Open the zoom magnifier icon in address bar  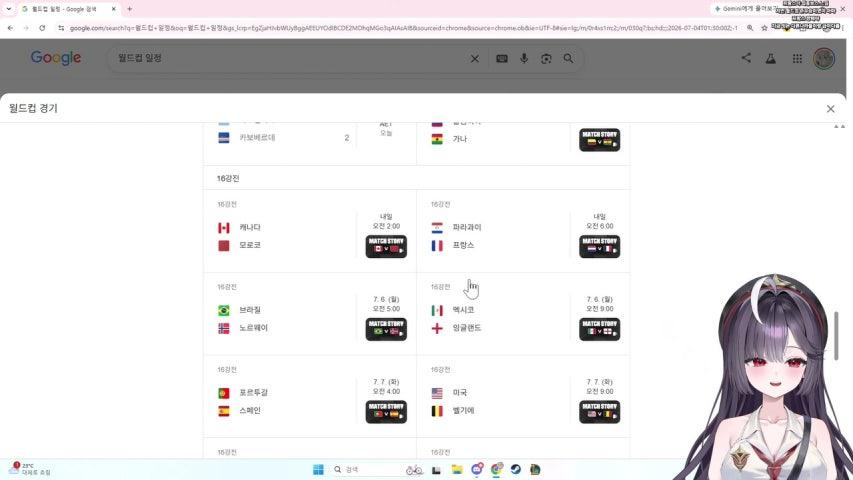click(750, 28)
